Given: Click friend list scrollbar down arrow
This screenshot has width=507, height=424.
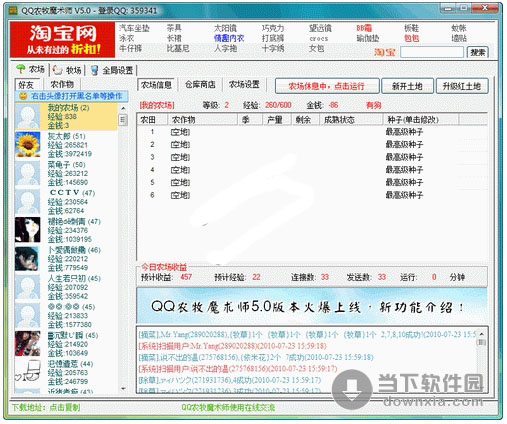Looking at the screenshot, I should tap(123, 388).
